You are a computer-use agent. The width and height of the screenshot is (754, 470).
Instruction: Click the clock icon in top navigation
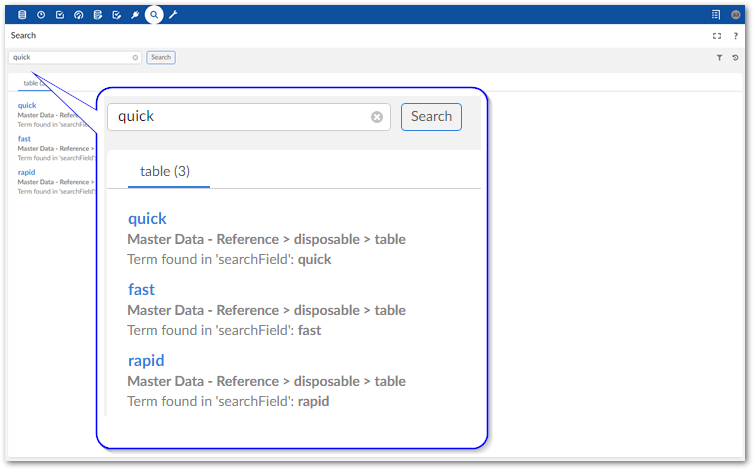[x=41, y=15]
